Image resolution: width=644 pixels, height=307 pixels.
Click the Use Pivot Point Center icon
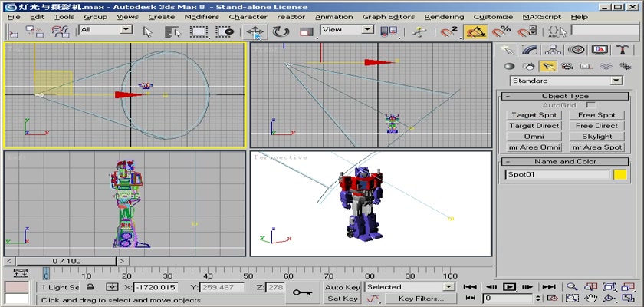389,31
